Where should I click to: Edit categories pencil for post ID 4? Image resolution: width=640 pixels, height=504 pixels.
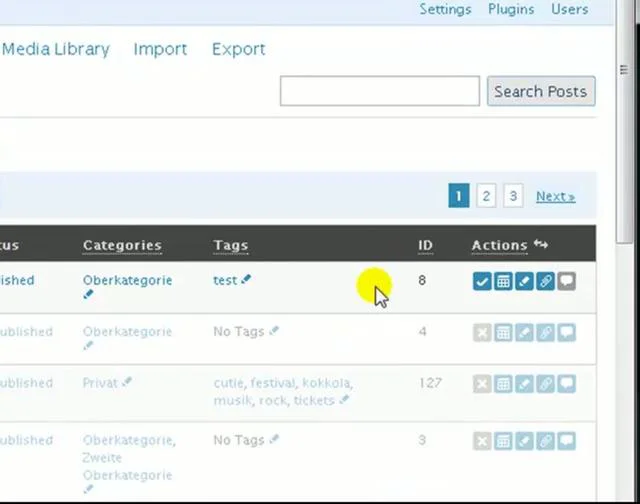pos(88,346)
